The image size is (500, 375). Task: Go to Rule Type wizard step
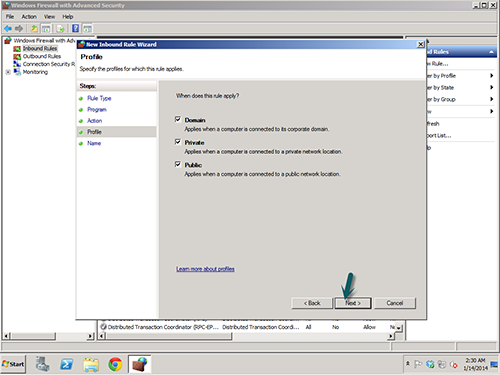tap(99, 98)
